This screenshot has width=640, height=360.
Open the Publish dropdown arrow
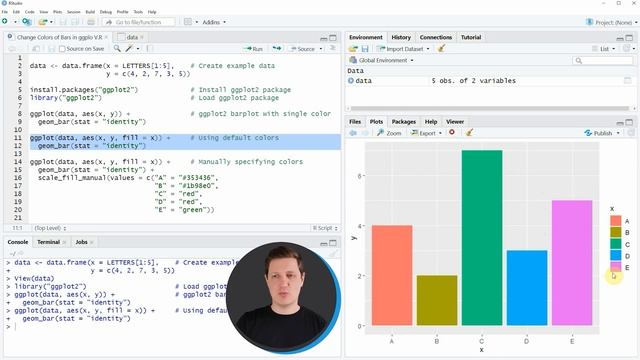pyautogui.click(x=618, y=133)
